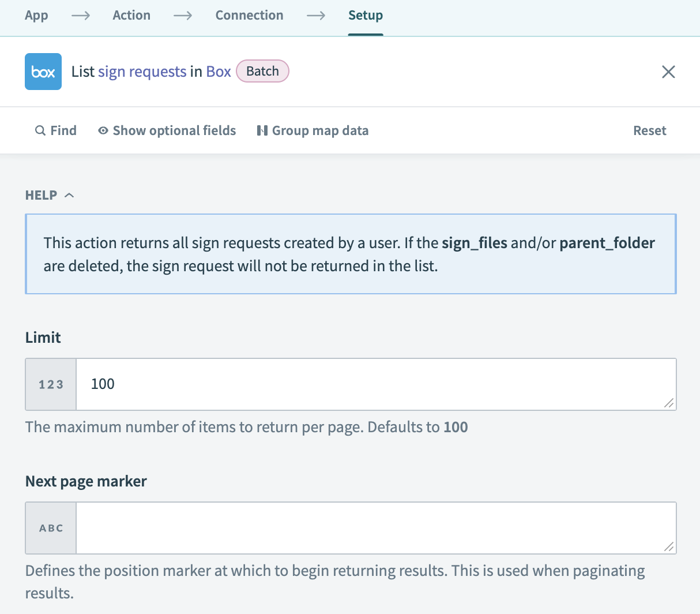
Task: Select the Setup step tab
Action: [x=366, y=15]
